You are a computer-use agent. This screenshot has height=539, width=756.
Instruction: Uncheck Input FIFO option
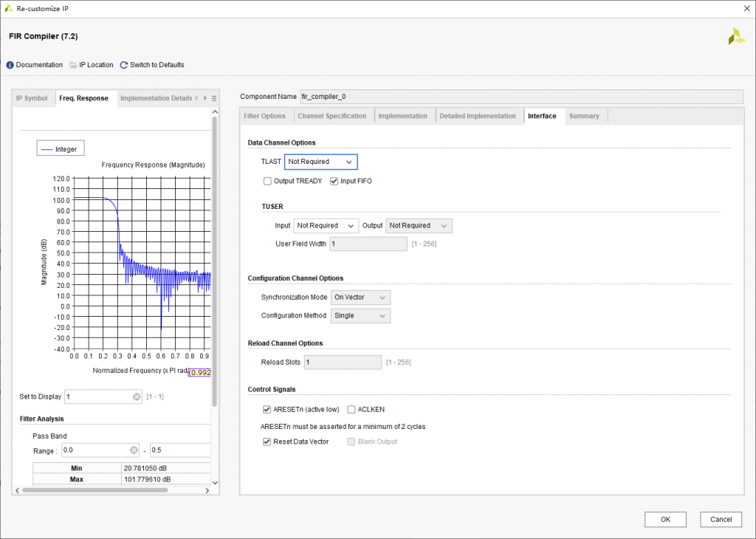coord(334,182)
